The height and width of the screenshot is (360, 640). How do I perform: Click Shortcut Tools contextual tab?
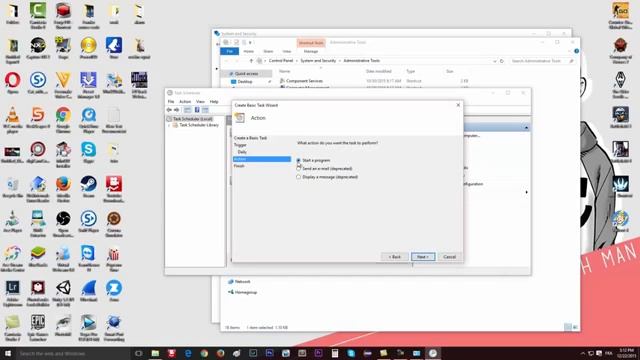[x=311, y=42]
